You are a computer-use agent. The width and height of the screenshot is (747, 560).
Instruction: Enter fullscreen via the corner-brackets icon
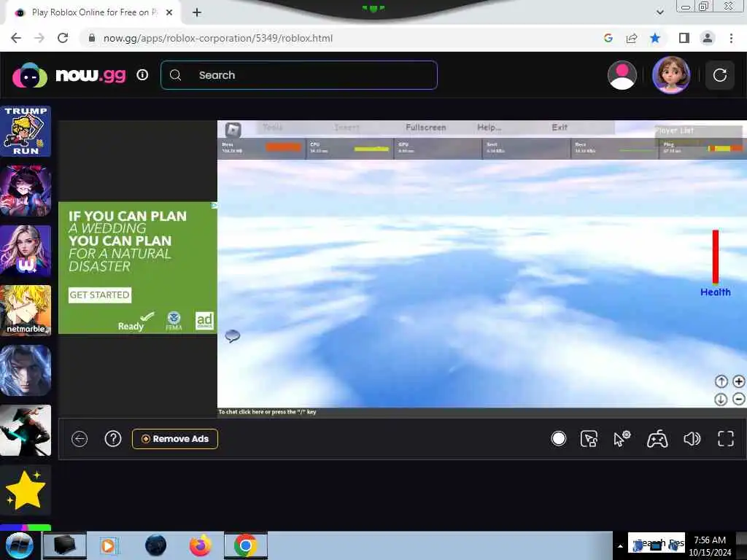point(726,438)
